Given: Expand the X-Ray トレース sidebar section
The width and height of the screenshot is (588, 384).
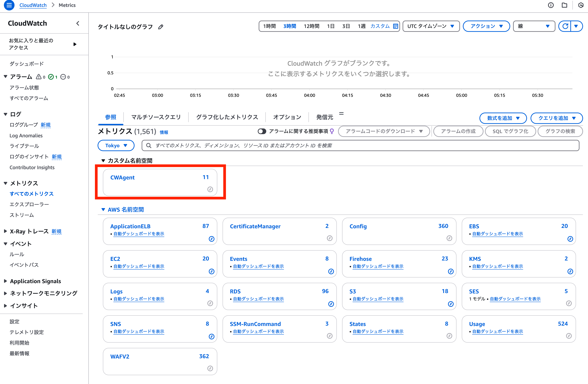Looking at the screenshot, I should click(x=5, y=231).
